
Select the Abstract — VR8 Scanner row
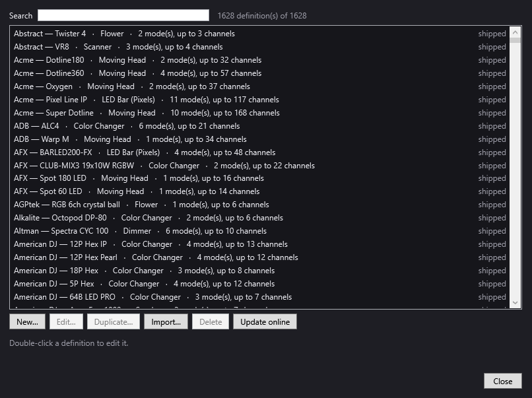259,47
